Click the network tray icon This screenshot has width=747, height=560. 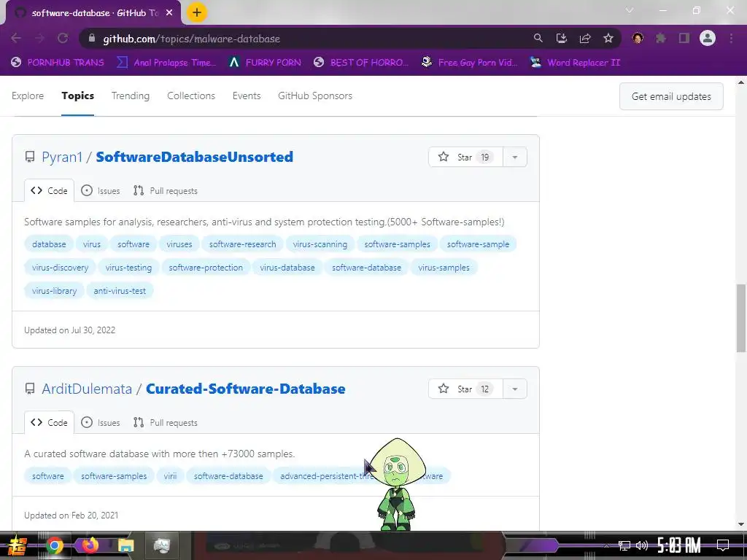click(624, 545)
